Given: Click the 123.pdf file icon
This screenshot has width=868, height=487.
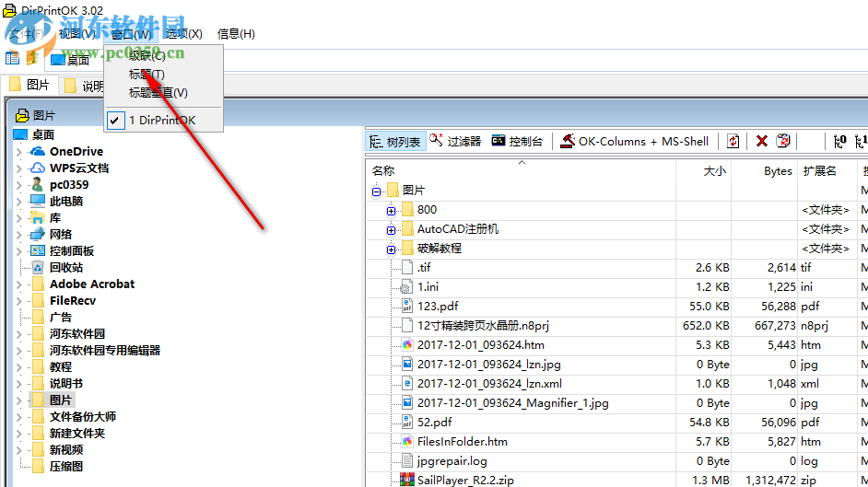Looking at the screenshot, I should (407, 306).
